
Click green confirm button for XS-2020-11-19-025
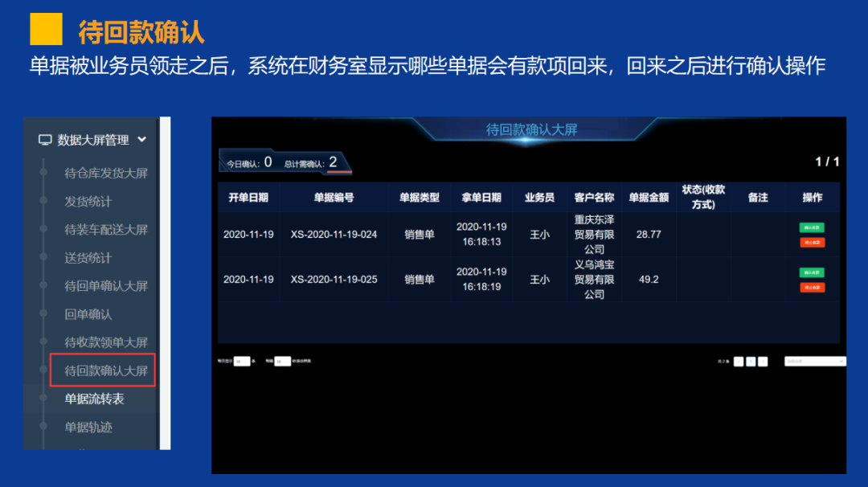tap(812, 272)
